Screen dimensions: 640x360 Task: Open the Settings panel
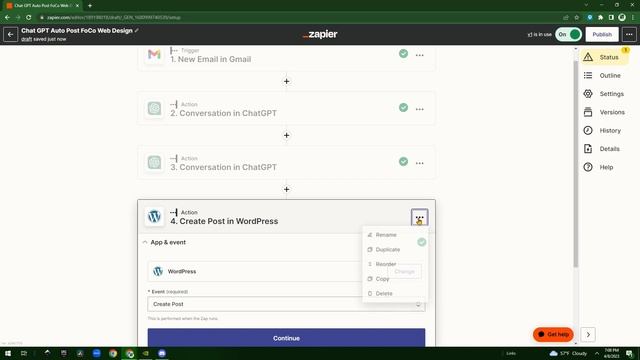[x=604, y=94]
